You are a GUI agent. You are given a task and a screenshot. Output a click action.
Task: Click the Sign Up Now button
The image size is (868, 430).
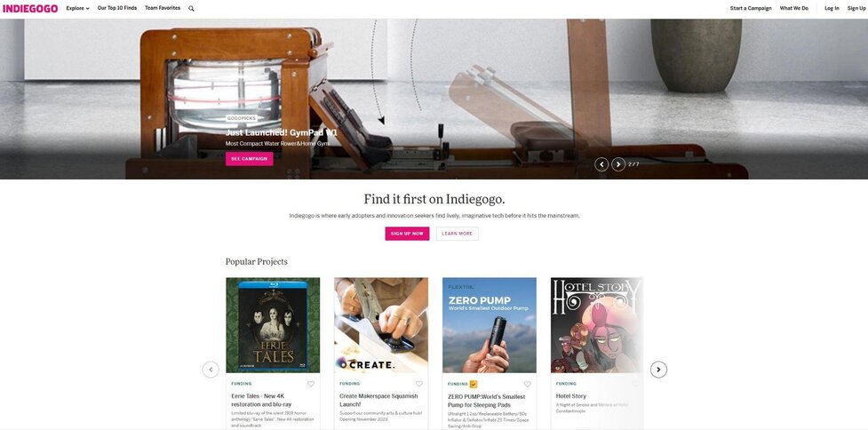tap(407, 234)
